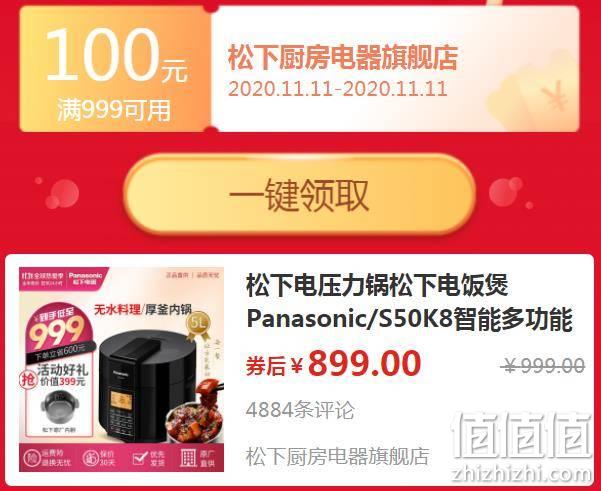This screenshot has height=491, width=601.
Task: Click the 运费险 insurance badge icon
Action: point(32,458)
